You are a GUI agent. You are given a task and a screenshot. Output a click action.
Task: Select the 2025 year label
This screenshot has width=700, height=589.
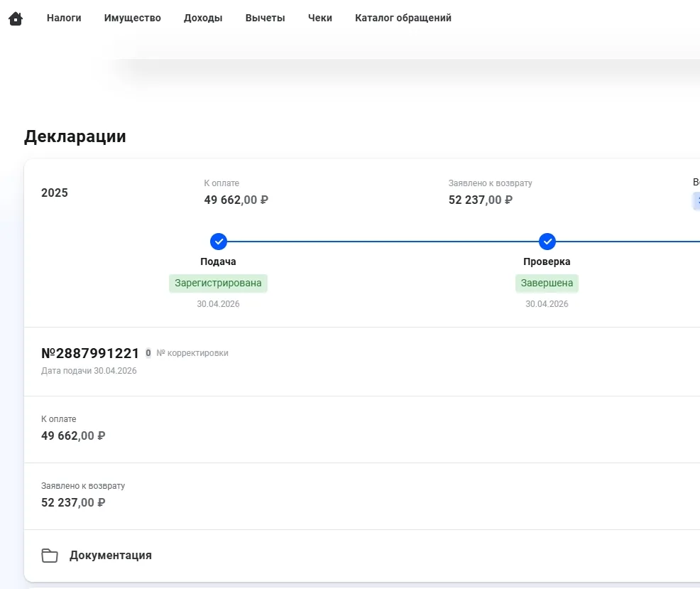55,193
